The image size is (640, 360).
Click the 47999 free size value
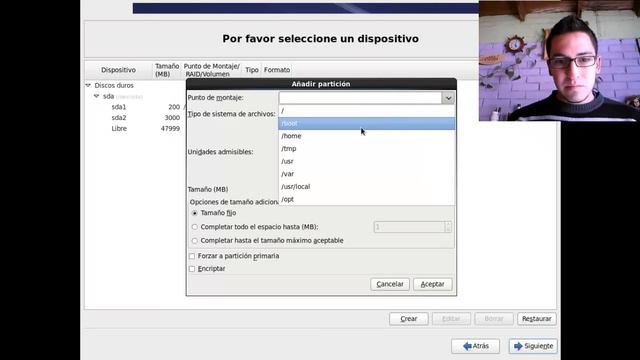[x=170, y=128]
